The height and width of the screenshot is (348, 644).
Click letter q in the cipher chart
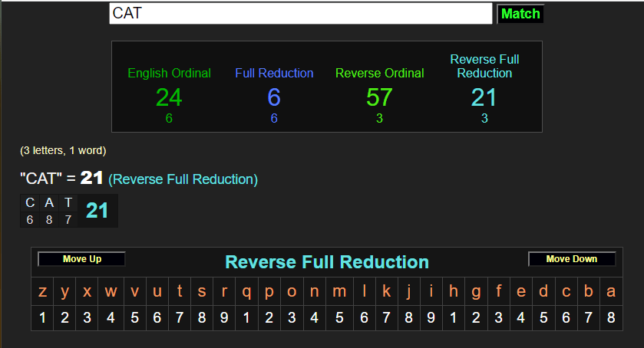pos(247,291)
